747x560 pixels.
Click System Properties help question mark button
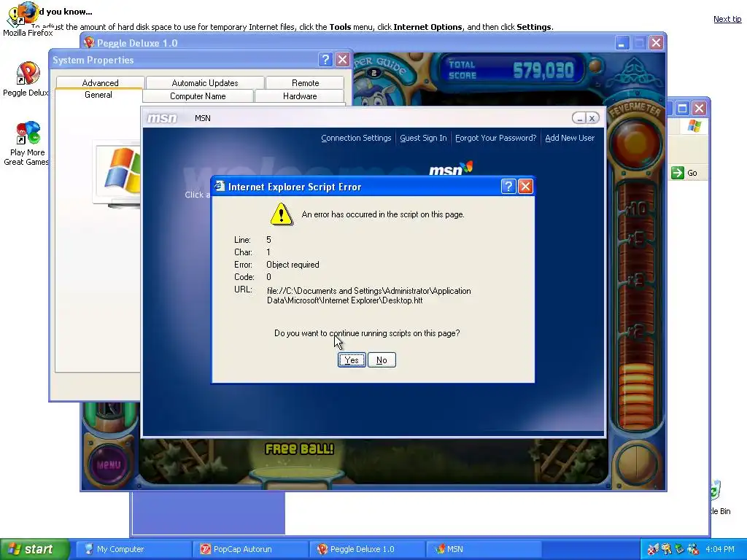[x=325, y=60]
